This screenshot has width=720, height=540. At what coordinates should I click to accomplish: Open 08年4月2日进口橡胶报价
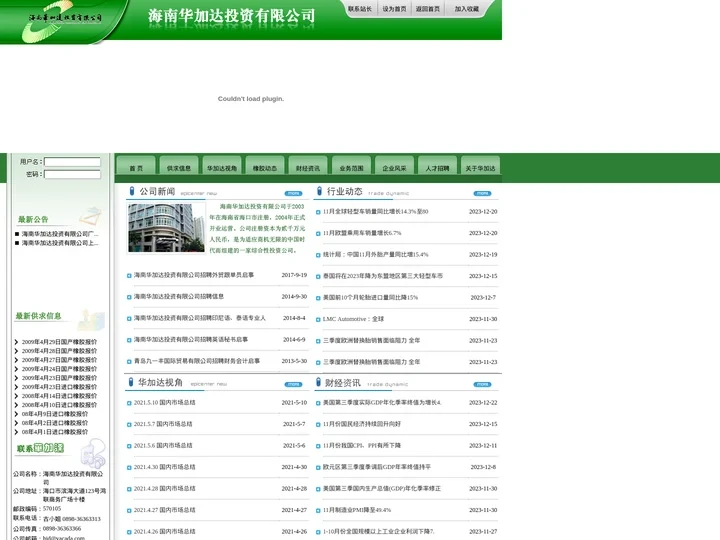(x=55, y=423)
